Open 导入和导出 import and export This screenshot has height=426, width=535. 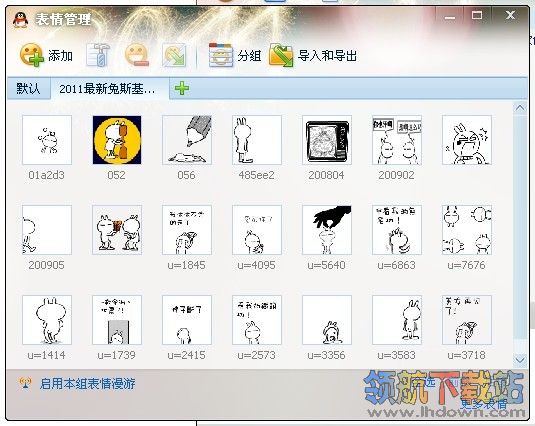(313, 55)
